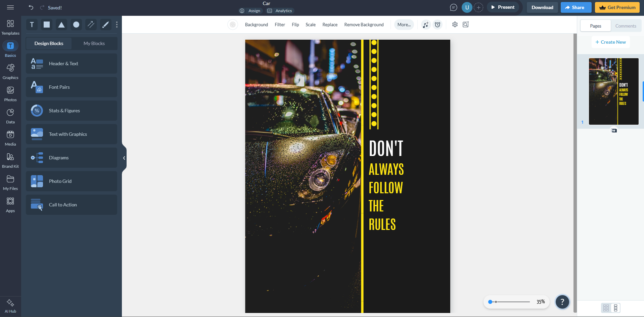Screen dimensions: 644x317
Task: Switch to the Comments tab
Action: tap(625, 26)
